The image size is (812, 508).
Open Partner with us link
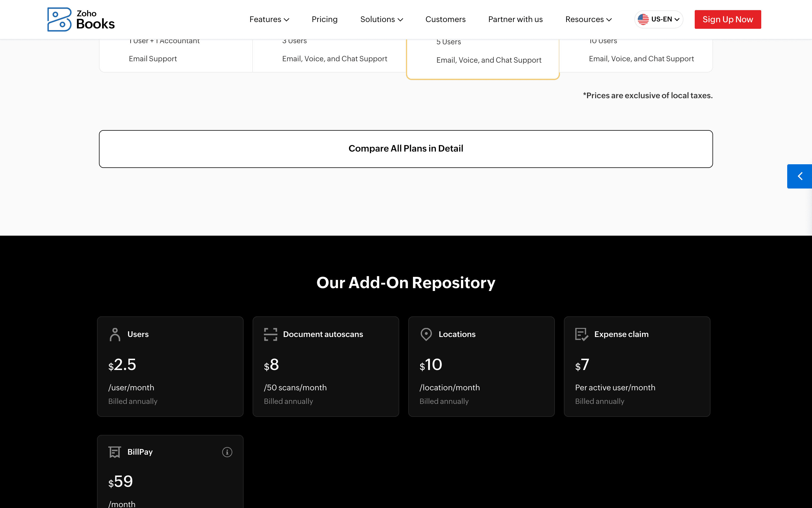click(515, 19)
